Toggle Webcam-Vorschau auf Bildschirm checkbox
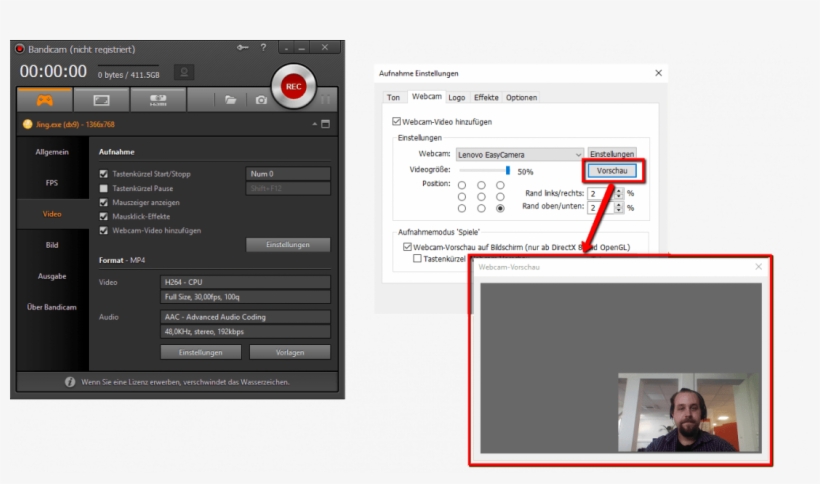The height and width of the screenshot is (484, 820). coord(407,247)
